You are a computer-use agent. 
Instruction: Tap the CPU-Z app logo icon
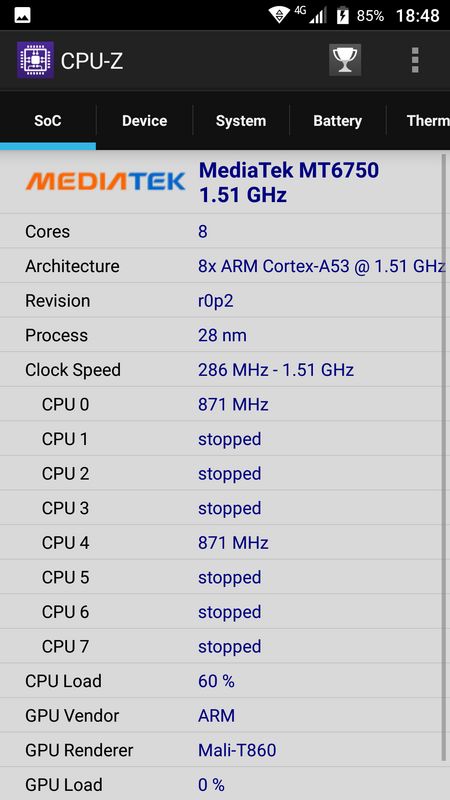click(35, 60)
